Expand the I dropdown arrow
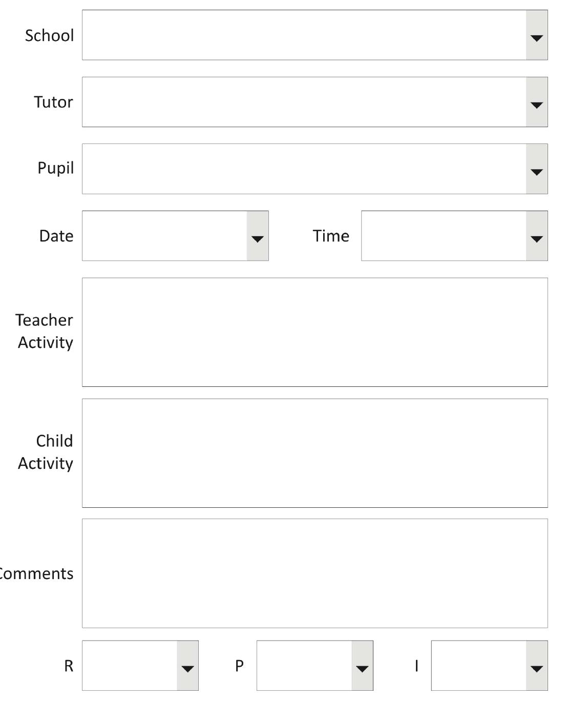 pyautogui.click(x=536, y=666)
